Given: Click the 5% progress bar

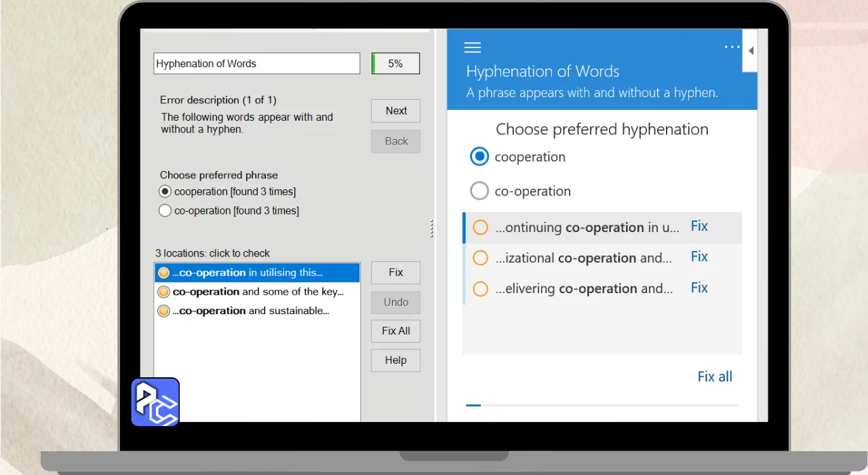Looking at the screenshot, I should point(395,64).
